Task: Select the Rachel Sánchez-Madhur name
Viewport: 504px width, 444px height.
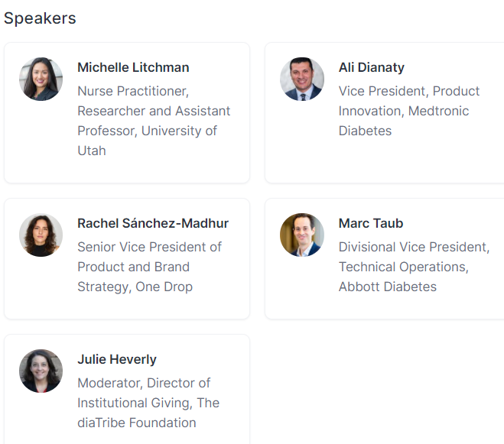Action: [153, 223]
